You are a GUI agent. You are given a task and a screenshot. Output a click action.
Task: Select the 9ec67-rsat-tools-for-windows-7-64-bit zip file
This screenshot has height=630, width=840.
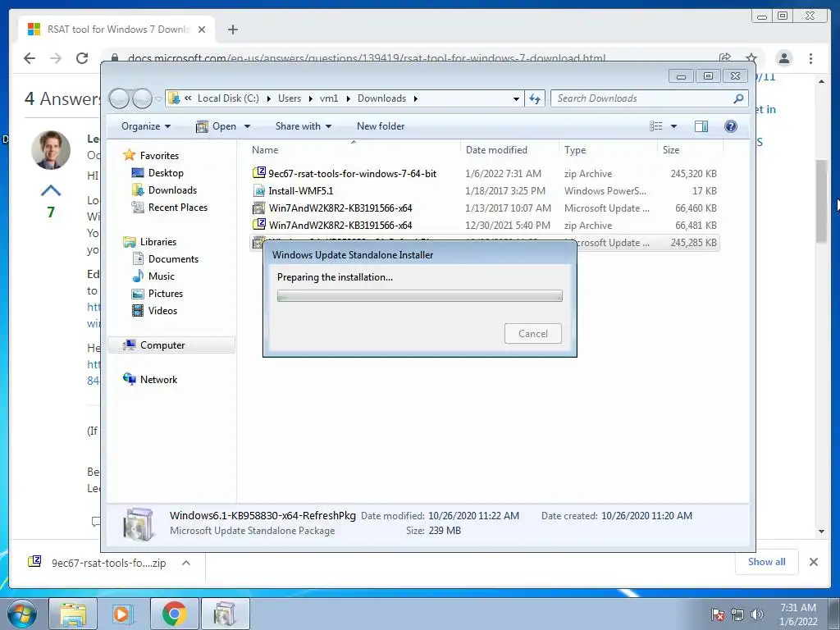[x=484, y=174]
